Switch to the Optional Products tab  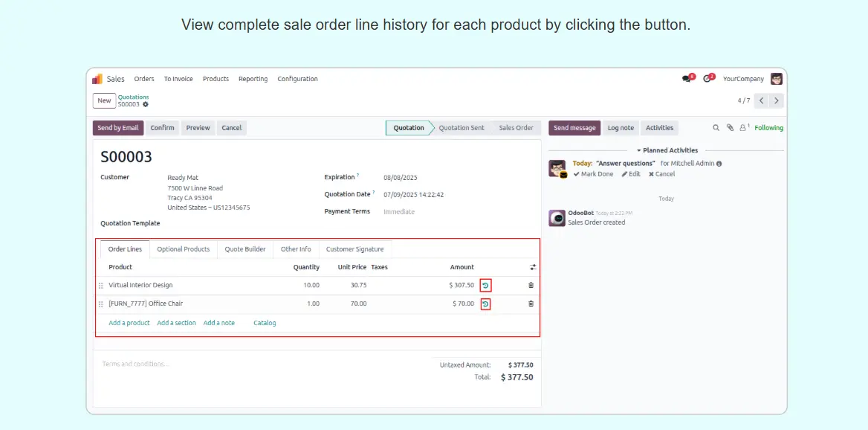(x=183, y=249)
